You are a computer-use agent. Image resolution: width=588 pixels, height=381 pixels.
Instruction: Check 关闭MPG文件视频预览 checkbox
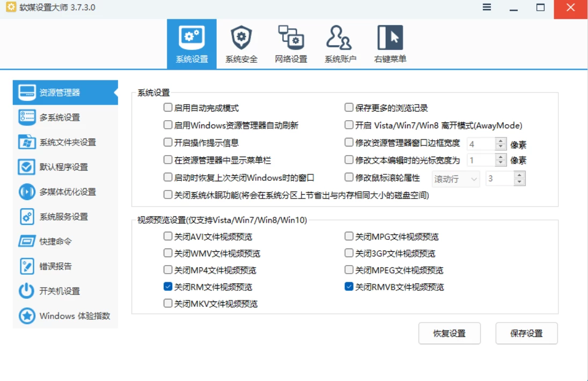349,236
